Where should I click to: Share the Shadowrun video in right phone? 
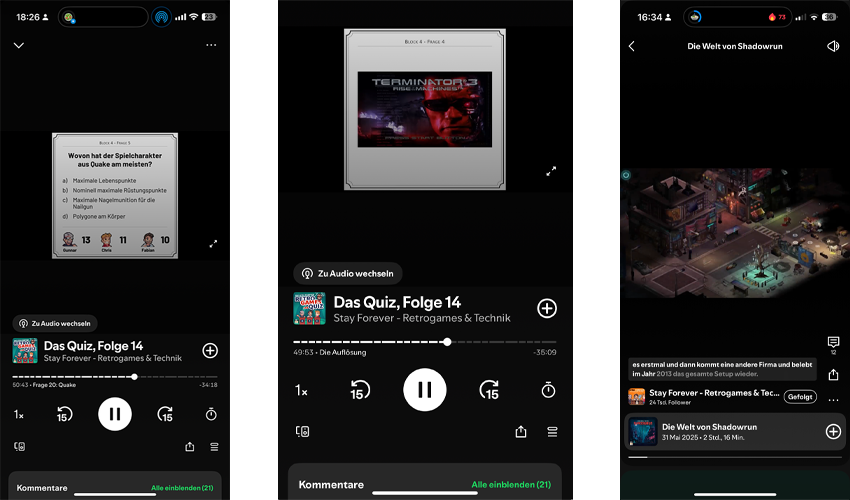(833, 374)
